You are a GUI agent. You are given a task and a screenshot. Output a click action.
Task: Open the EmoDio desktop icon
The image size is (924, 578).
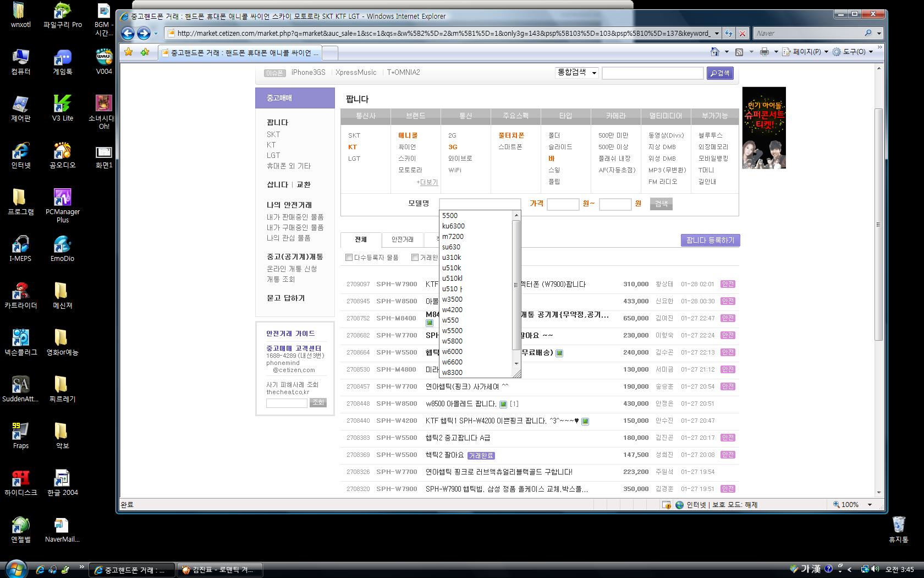click(63, 249)
